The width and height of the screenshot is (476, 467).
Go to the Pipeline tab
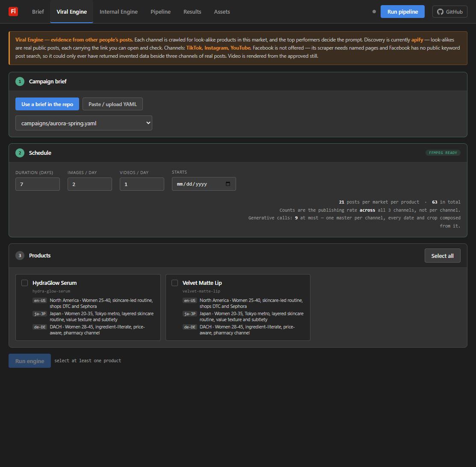coord(160,12)
